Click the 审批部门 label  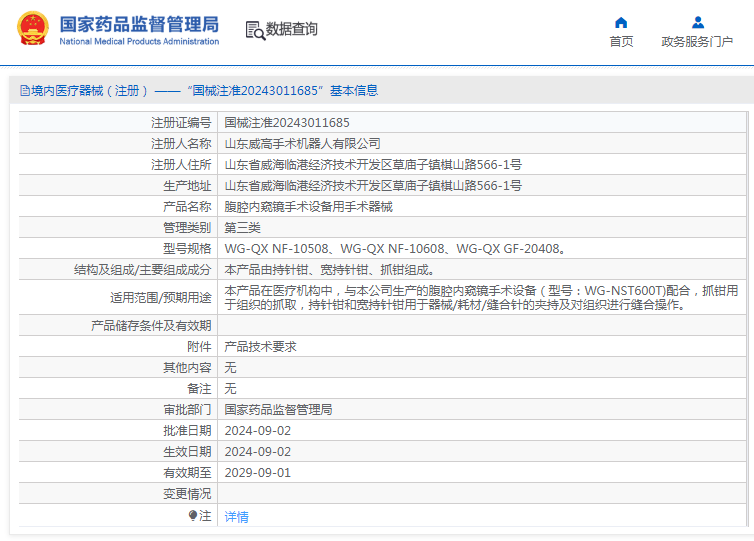(x=187, y=410)
